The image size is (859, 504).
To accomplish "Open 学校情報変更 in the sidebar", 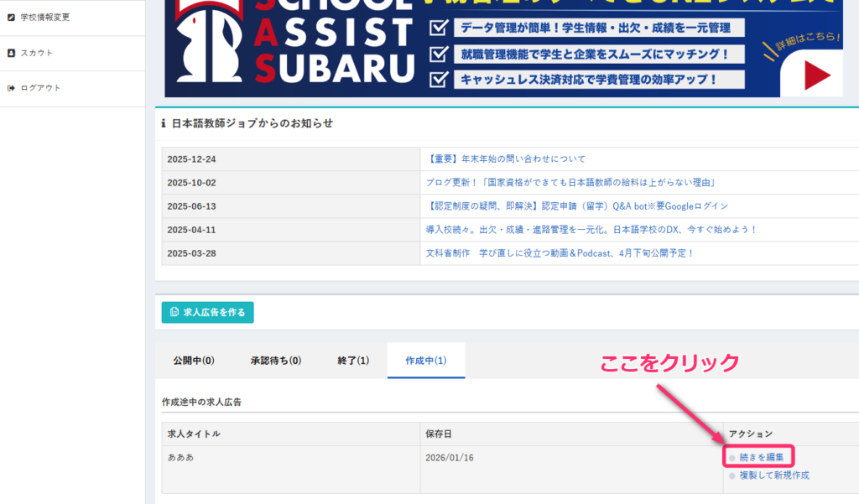I will pyautogui.click(x=44, y=18).
